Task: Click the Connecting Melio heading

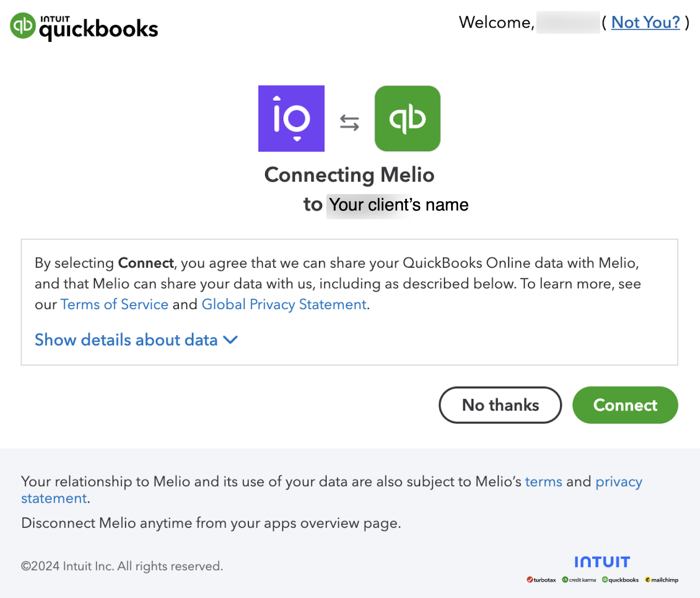Action: point(349,175)
